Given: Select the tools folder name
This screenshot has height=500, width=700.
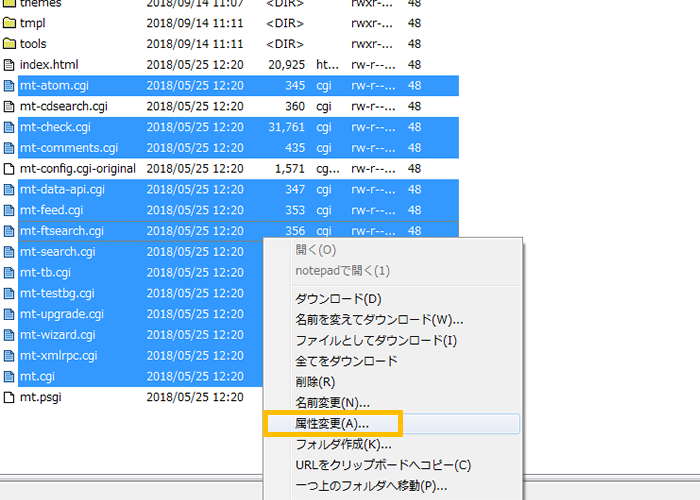Looking at the screenshot, I should coord(33,44).
